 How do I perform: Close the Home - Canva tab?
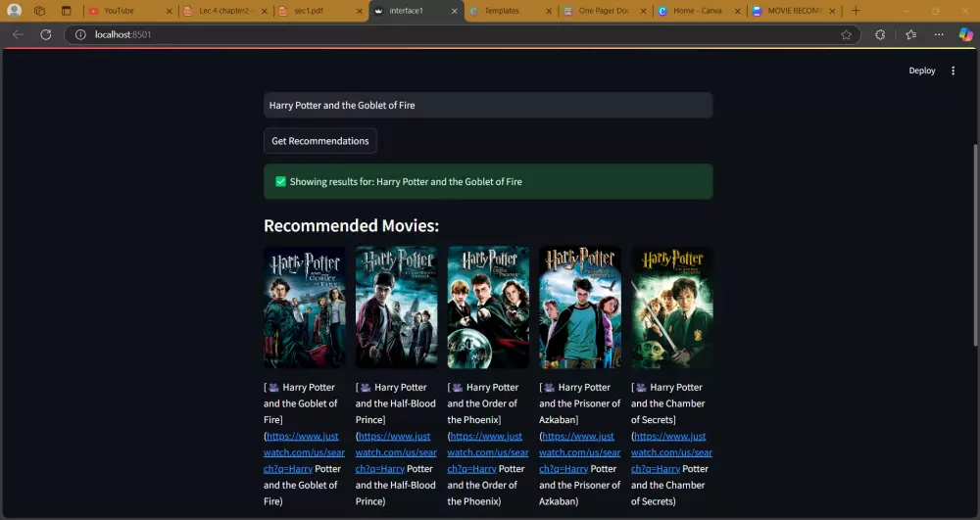738,11
